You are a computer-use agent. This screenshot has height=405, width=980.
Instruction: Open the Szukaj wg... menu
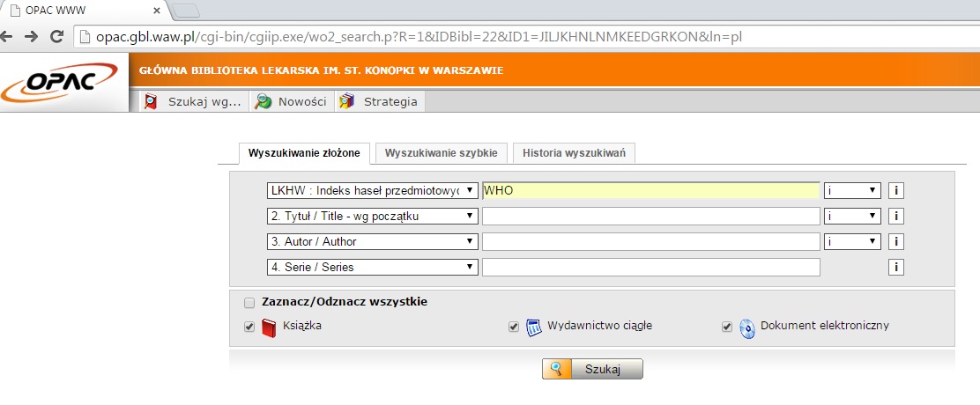tap(195, 102)
